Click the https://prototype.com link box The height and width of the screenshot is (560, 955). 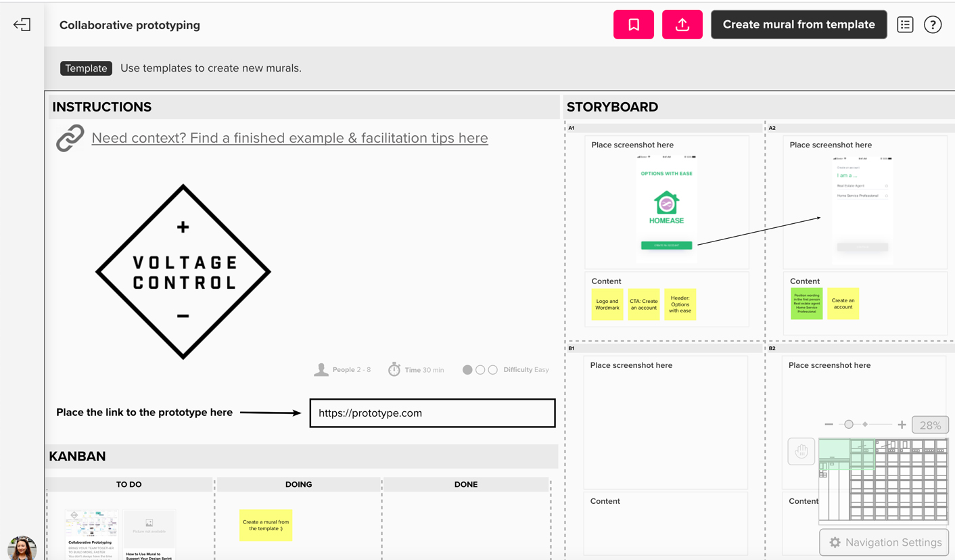coord(432,413)
